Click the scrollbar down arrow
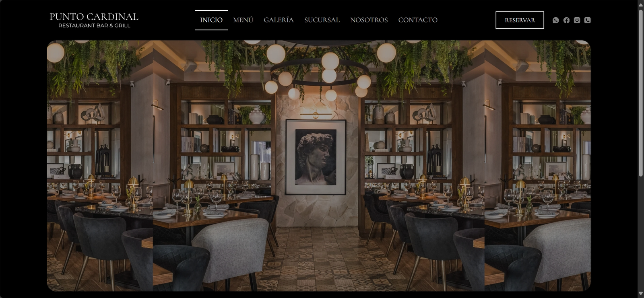The width and height of the screenshot is (644, 298). pos(641,294)
